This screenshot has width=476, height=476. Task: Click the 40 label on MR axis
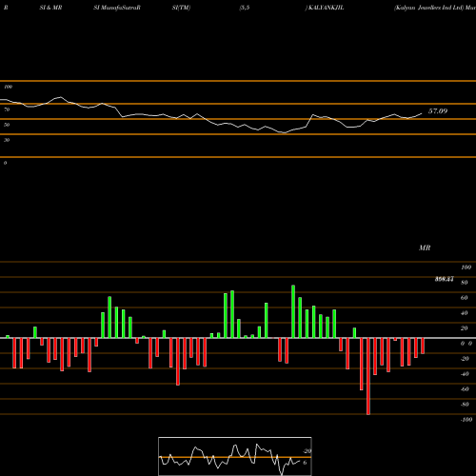pos(465,313)
